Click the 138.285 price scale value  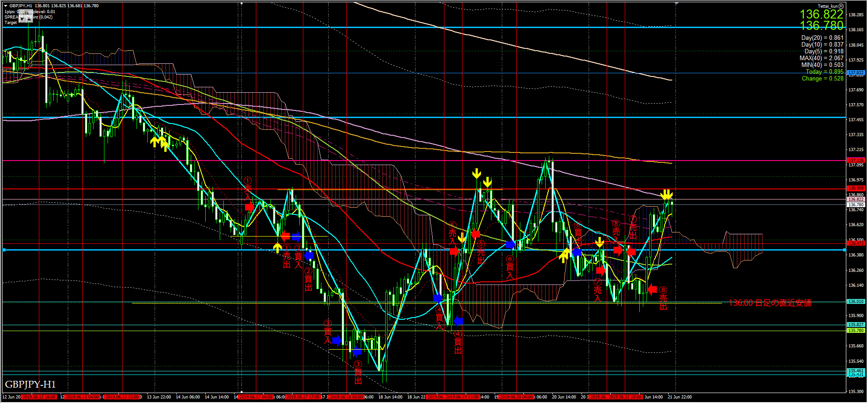pyautogui.click(x=856, y=15)
